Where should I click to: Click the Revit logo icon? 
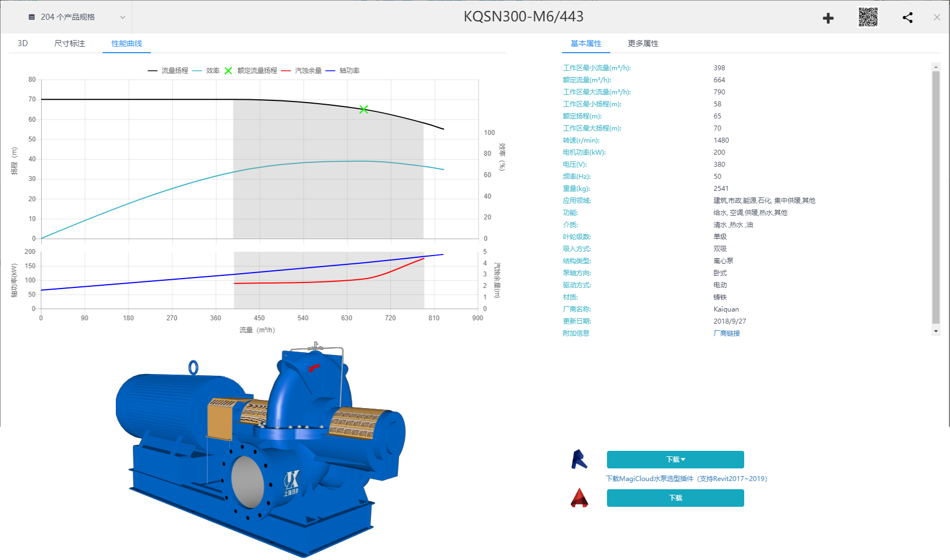pyautogui.click(x=579, y=460)
